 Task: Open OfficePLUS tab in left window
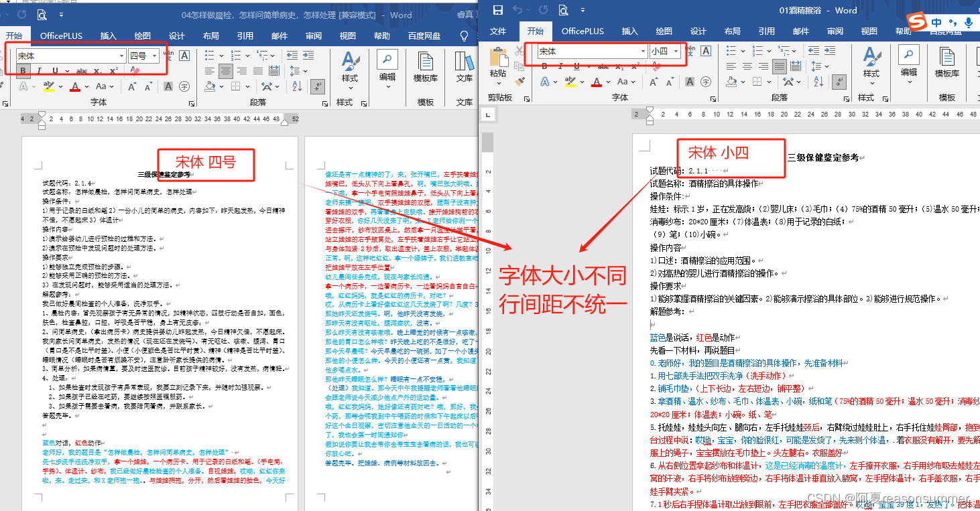60,36
